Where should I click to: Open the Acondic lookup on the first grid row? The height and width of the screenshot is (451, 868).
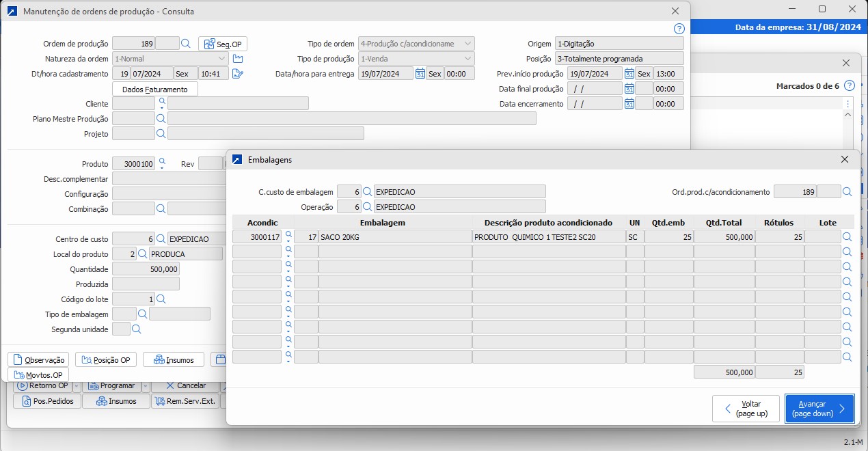288,236
